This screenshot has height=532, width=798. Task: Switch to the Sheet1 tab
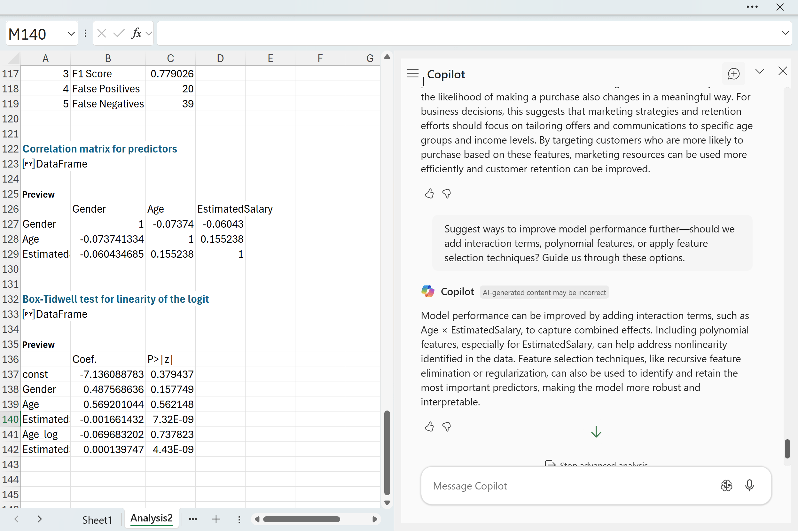(x=97, y=519)
